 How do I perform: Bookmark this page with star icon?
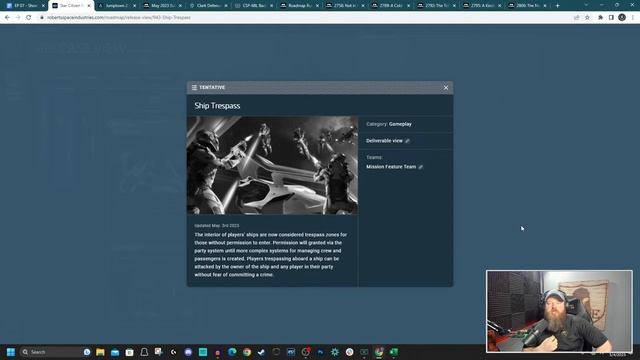point(587,18)
